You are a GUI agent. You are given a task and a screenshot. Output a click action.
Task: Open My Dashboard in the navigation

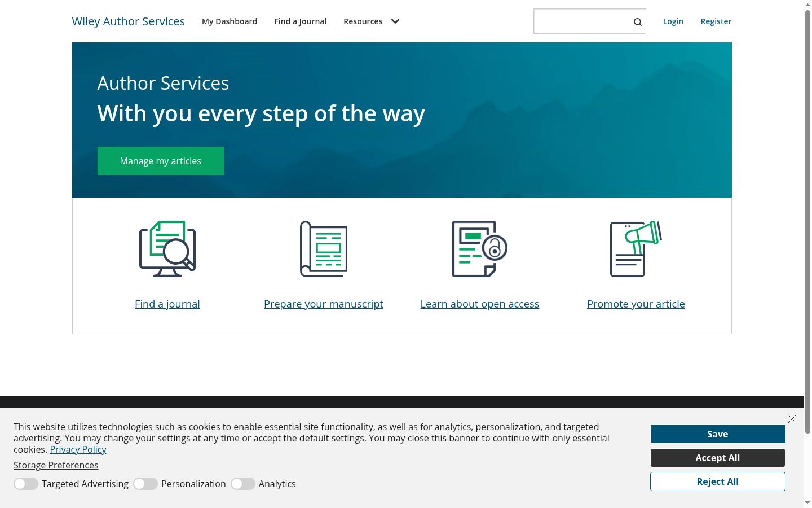(230, 21)
